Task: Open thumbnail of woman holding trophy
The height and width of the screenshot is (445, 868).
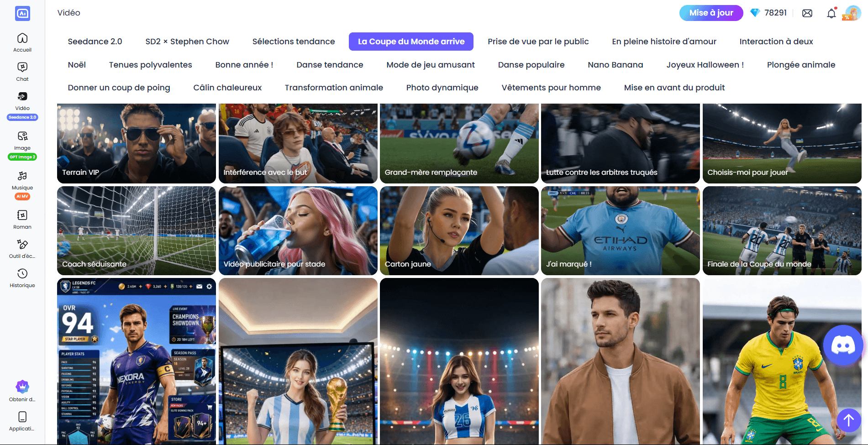Action: 298,361
